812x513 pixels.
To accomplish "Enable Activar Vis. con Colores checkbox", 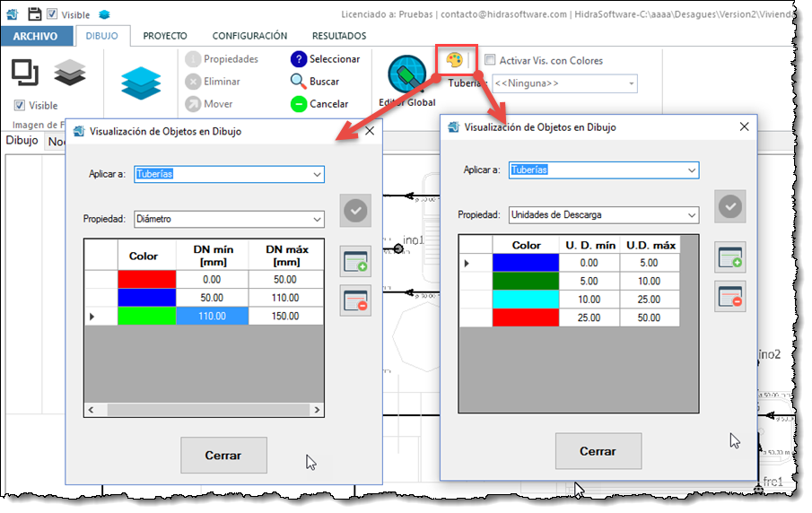I will coord(490,60).
